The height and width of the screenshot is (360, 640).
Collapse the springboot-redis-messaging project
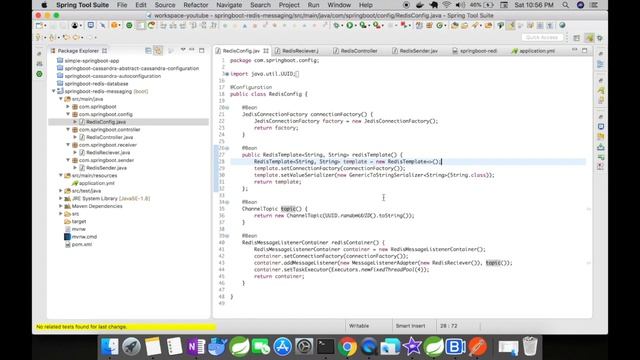tap(53, 91)
